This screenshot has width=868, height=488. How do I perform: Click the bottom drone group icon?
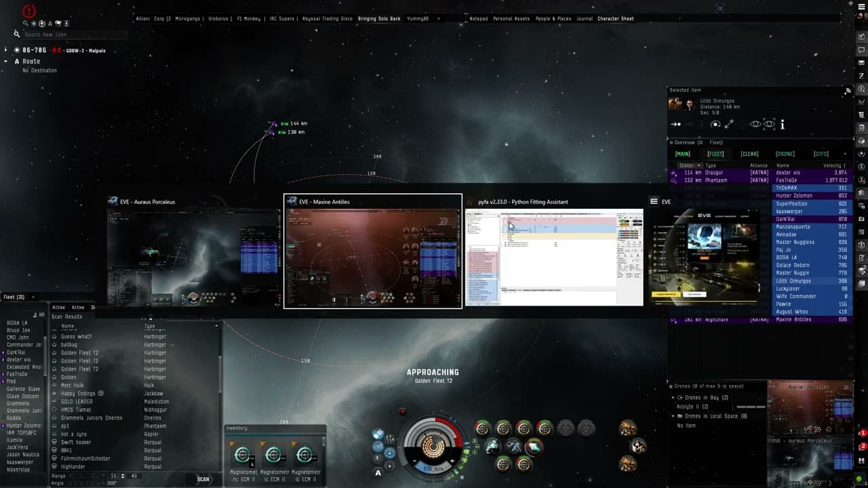pyautogui.click(x=628, y=464)
